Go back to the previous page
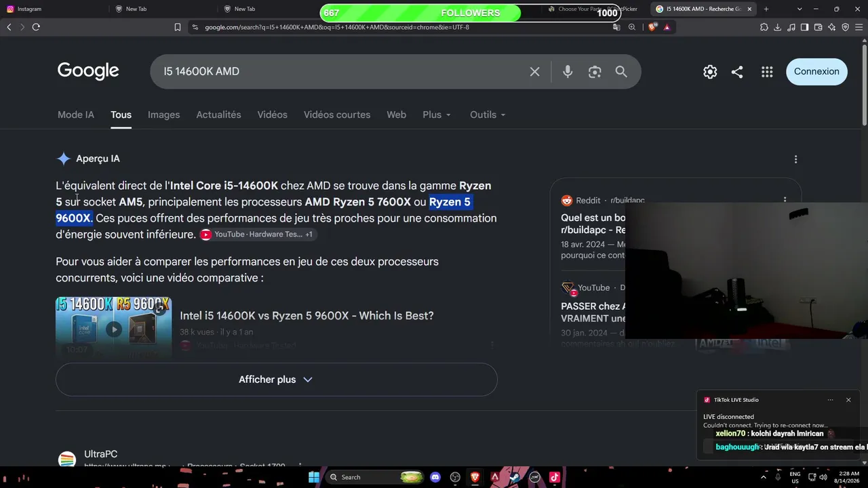 point(9,27)
